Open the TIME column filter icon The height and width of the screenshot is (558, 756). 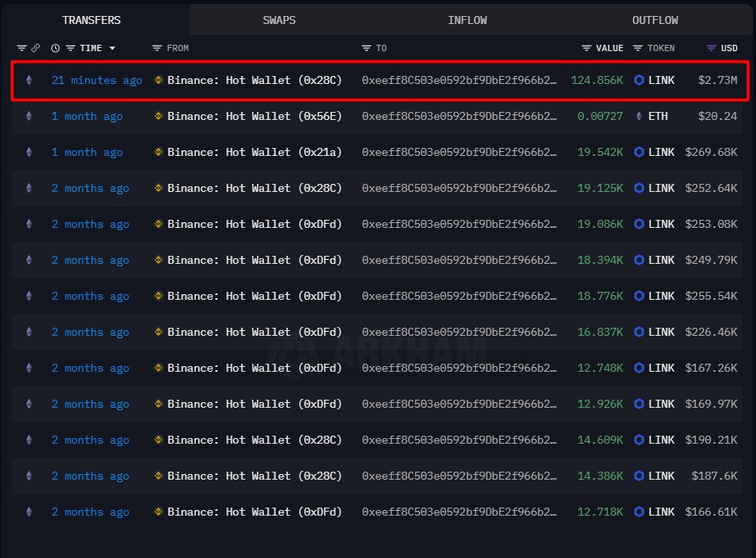pos(70,48)
